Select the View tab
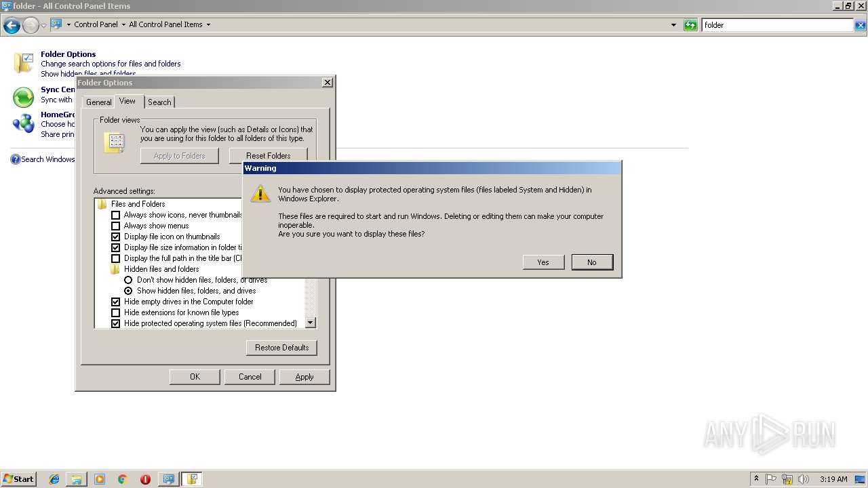The image size is (868, 488). (x=127, y=101)
